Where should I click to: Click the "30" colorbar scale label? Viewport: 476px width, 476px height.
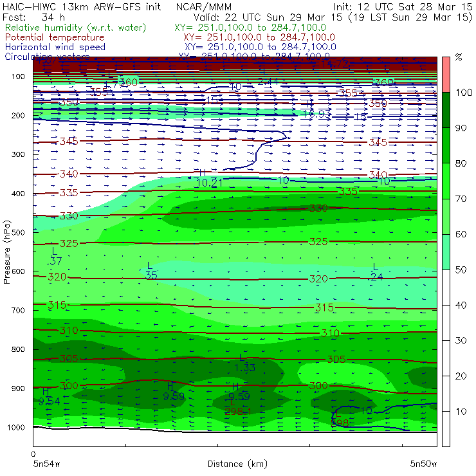(x=461, y=340)
